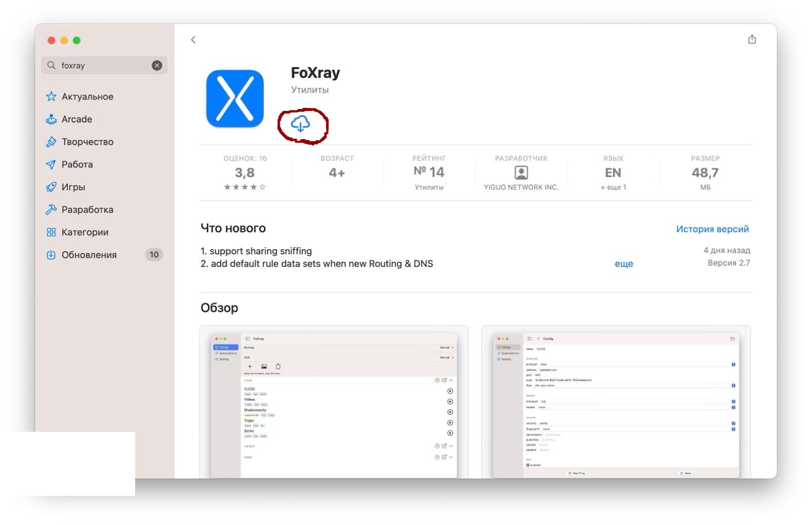Click the EN language value
The image size is (812, 525).
point(613,172)
